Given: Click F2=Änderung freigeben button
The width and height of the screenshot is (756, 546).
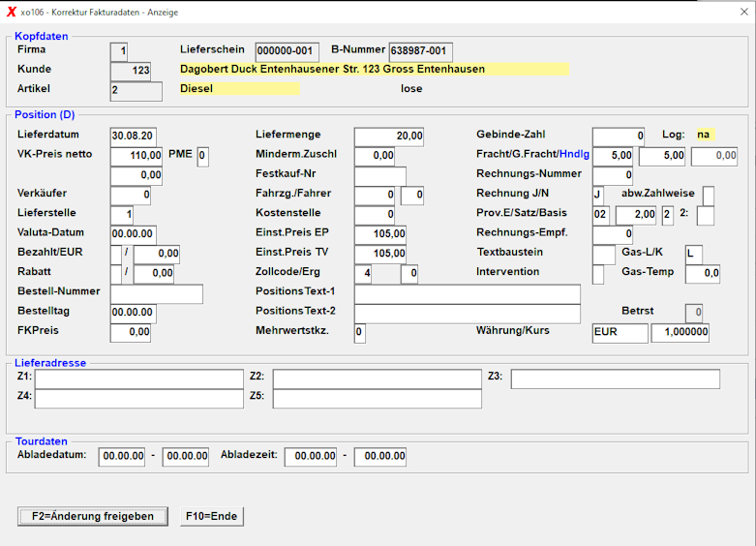Looking at the screenshot, I should click(x=93, y=516).
